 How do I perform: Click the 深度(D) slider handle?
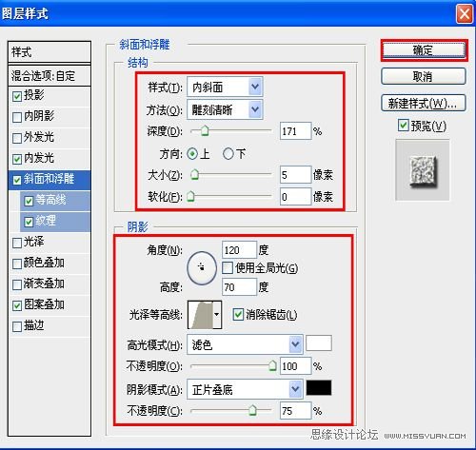point(205,130)
